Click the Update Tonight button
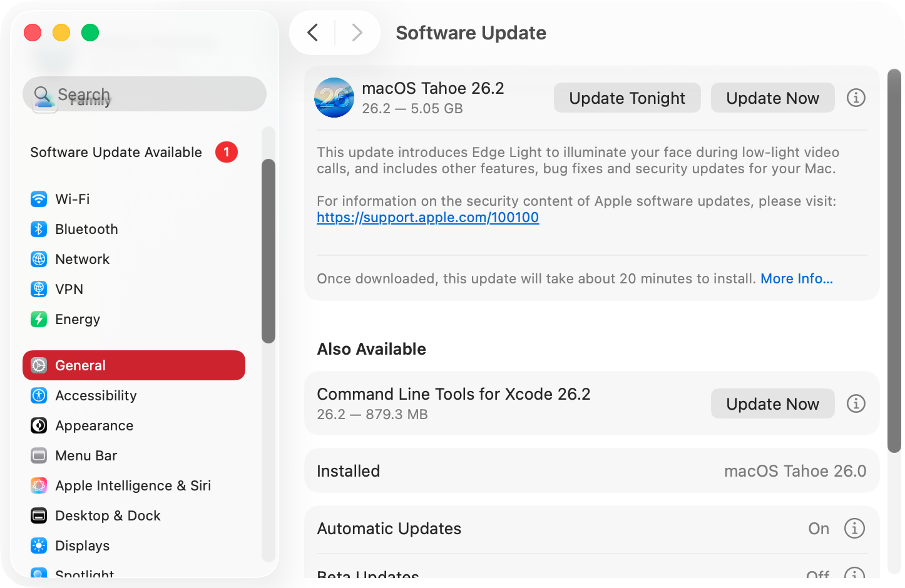Image resolution: width=905 pixels, height=588 pixels. click(x=626, y=98)
